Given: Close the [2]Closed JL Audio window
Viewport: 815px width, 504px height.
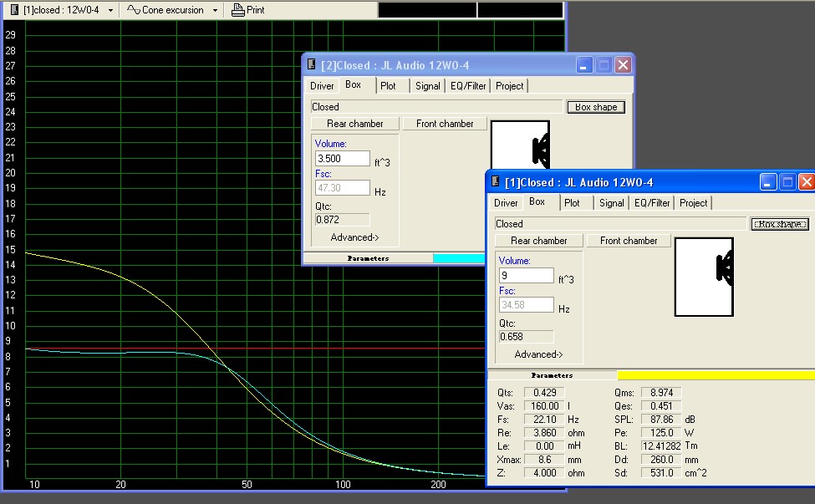Looking at the screenshot, I should pyautogui.click(x=623, y=65).
